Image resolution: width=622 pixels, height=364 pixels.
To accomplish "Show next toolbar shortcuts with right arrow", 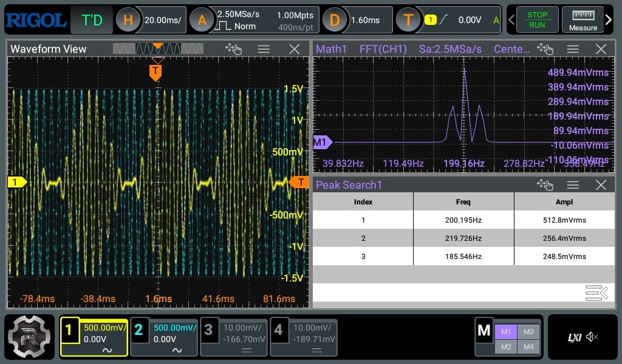I will click(609, 19).
